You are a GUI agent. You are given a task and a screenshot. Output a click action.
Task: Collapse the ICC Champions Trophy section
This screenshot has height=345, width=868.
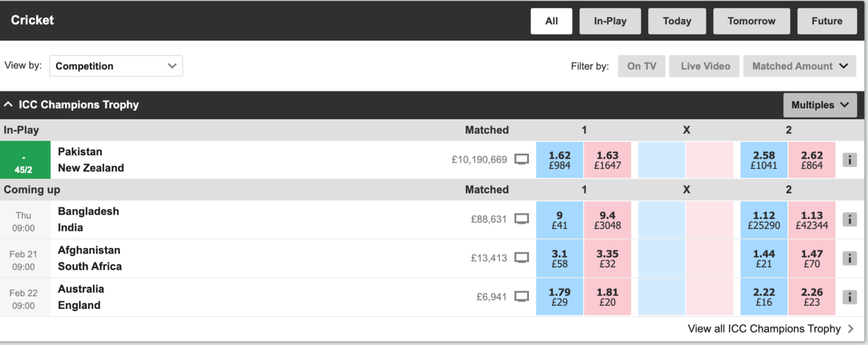8,104
